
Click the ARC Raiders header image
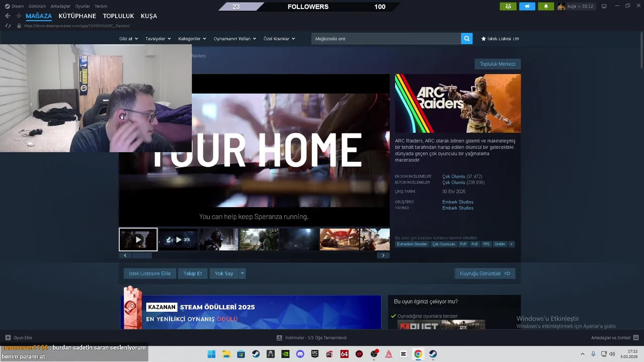[458, 104]
